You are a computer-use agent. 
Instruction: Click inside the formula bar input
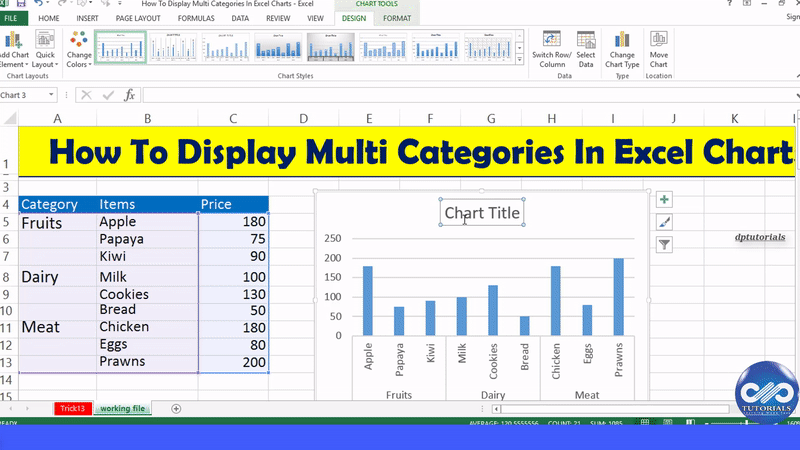click(469, 95)
